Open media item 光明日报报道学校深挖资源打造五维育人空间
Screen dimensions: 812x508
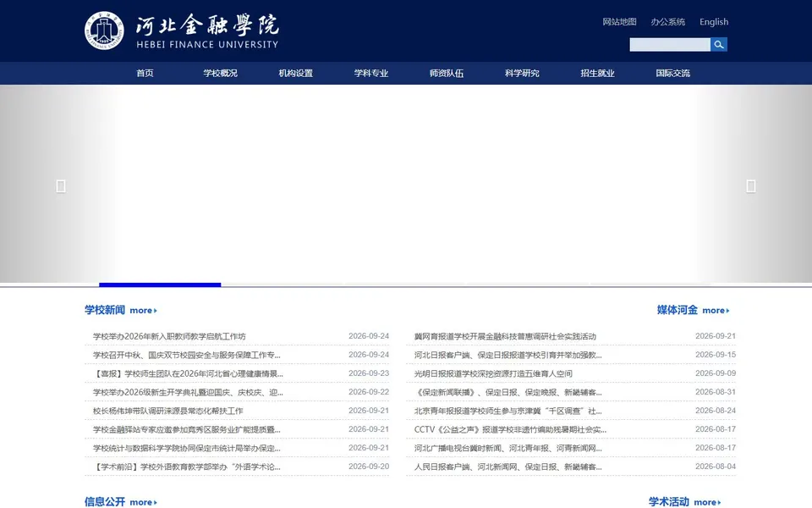click(493, 373)
